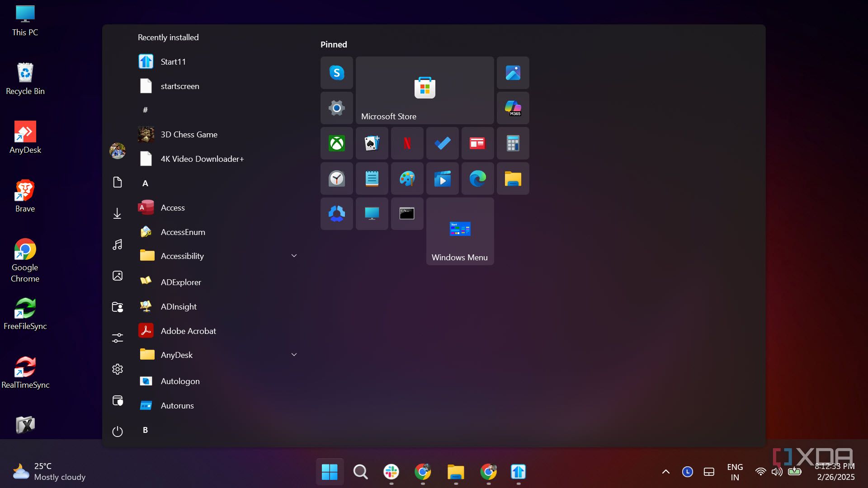Viewport: 868px width, 488px height.
Task: Launch the Calculator pinned tile
Action: click(x=513, y=143)
